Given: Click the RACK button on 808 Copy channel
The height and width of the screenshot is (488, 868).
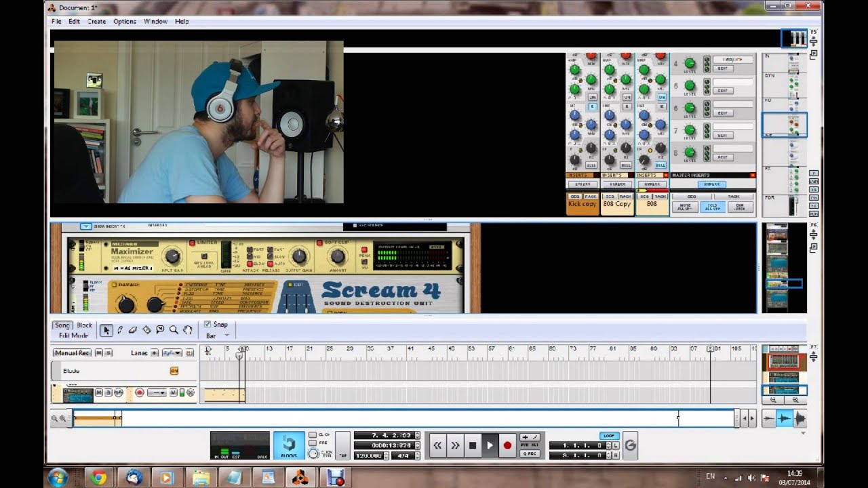Looking at the screenshot, I should coord(625,197).
